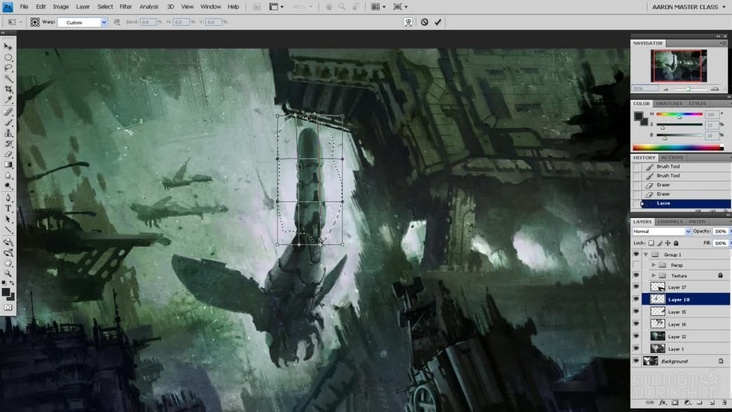The image size is (732, 412).
Task: Open the Filter menu
Action: click(x=125, y=6)
